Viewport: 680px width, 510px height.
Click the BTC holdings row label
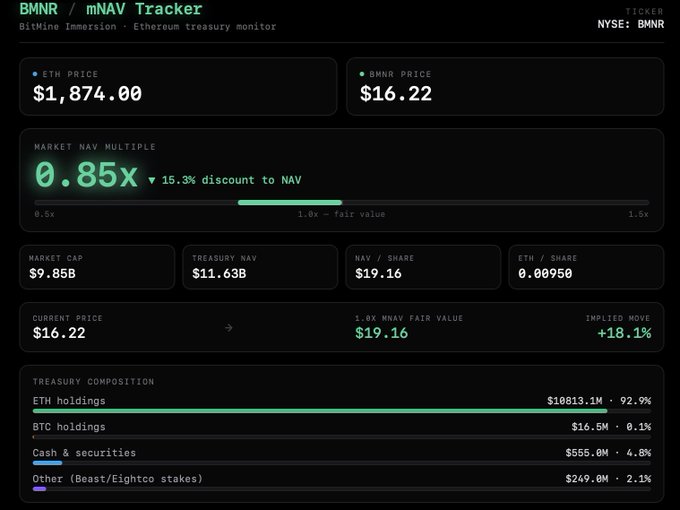[69, 427]
